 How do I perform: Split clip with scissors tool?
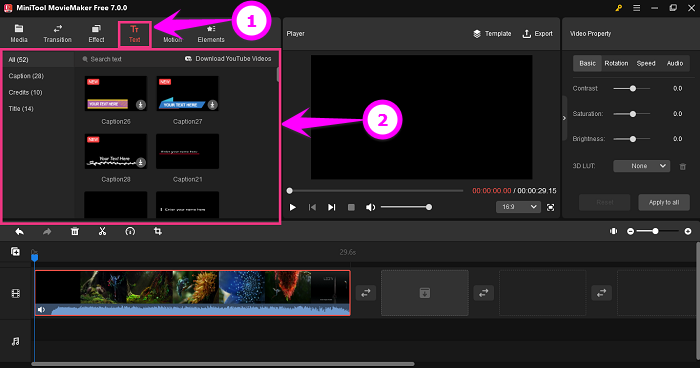click(x=102, y=231)
